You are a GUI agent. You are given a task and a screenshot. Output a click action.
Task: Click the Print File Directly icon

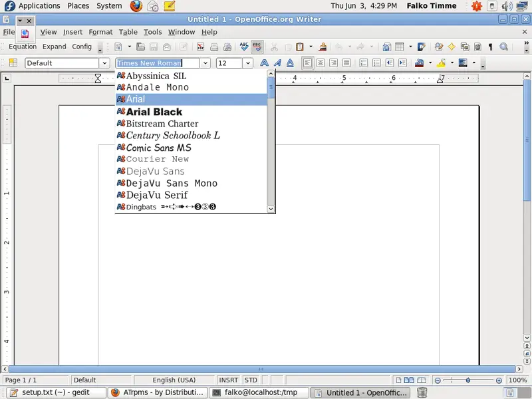214,47
